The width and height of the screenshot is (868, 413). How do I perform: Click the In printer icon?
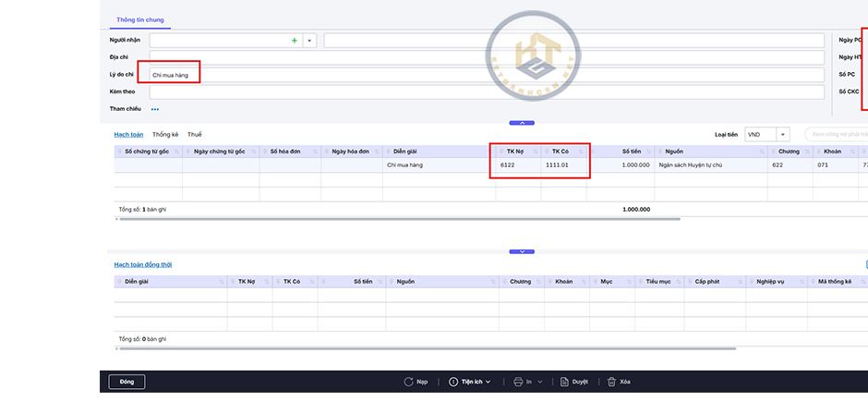518,382
